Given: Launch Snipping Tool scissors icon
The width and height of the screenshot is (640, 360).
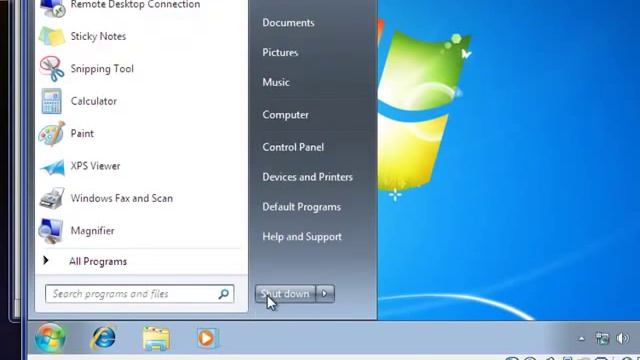Looking at the screenshot, I should pyautogui.click(x=52, y=69).
